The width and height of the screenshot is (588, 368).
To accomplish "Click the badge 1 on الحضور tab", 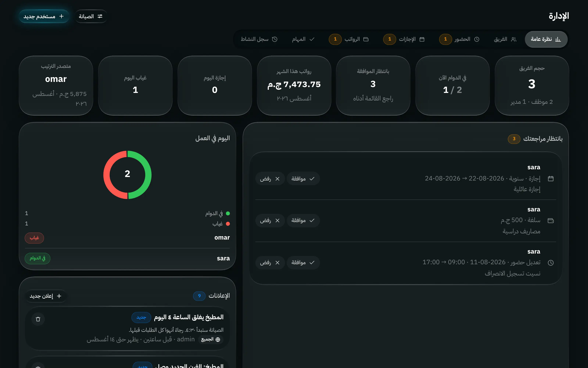I will pyautogui.click(x=445, y=39).
